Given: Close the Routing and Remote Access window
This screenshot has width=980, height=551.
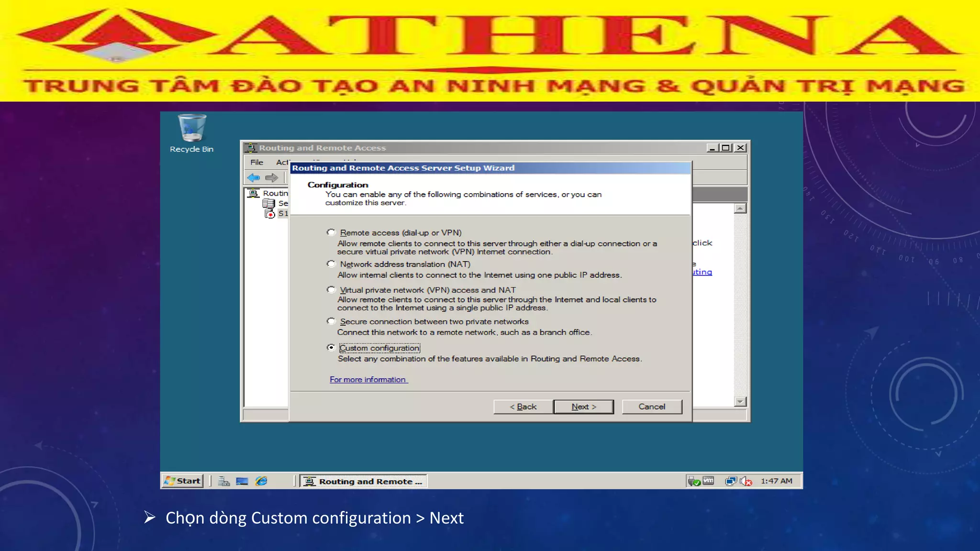Looking at the screenshot, I should 740,148.
